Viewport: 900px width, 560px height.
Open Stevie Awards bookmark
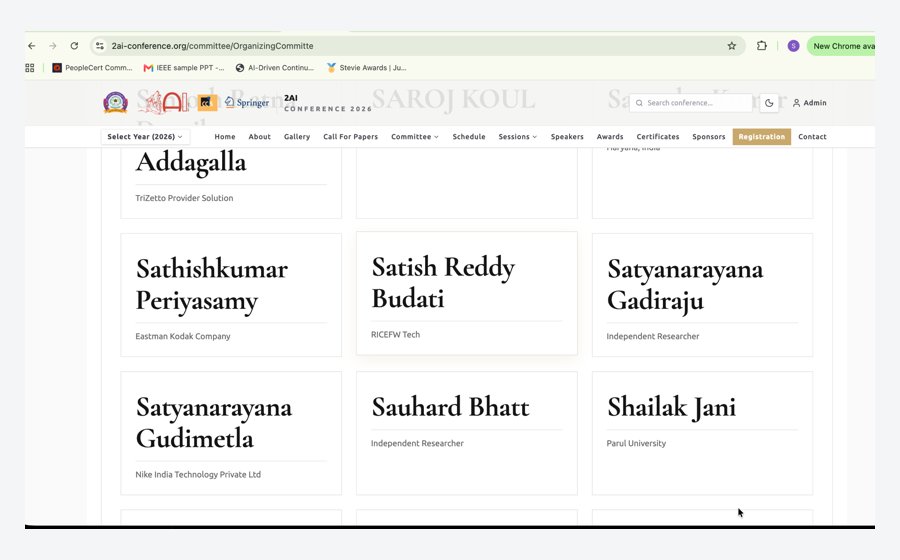coord(367,68)
